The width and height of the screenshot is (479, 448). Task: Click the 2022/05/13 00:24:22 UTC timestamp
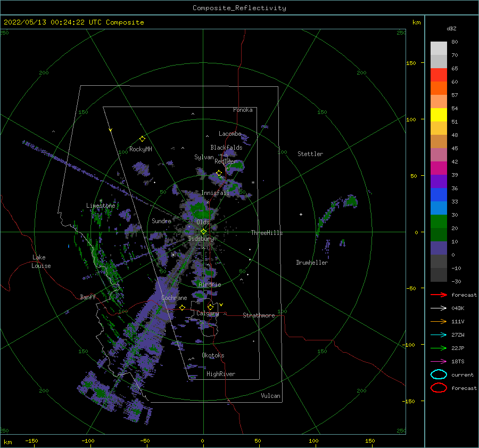coord(73,22)
